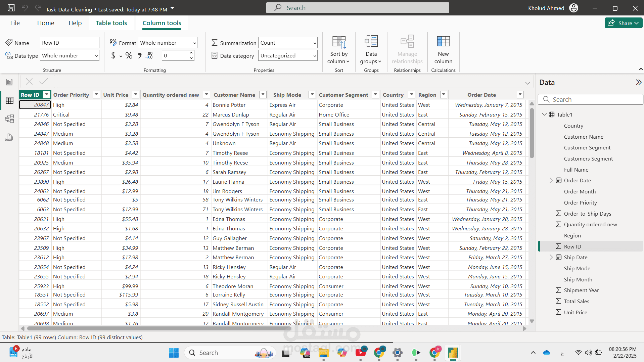Toggle thousands separator comma icon
The width and height of the screenshot is (644, 362).
point(139,55)
